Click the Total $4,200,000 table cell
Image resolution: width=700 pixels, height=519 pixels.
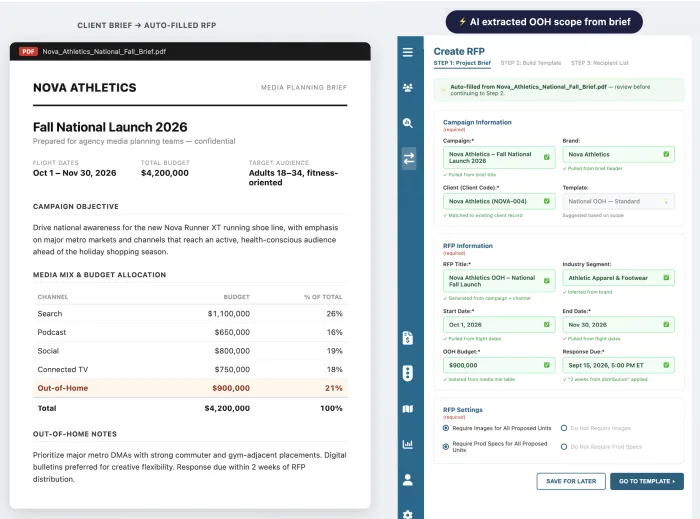pos(227,408)
